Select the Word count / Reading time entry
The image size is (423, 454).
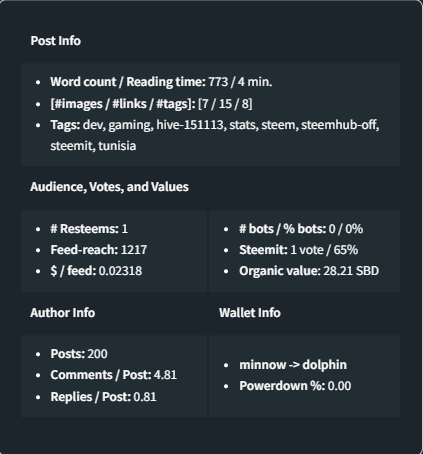(161, 82)
